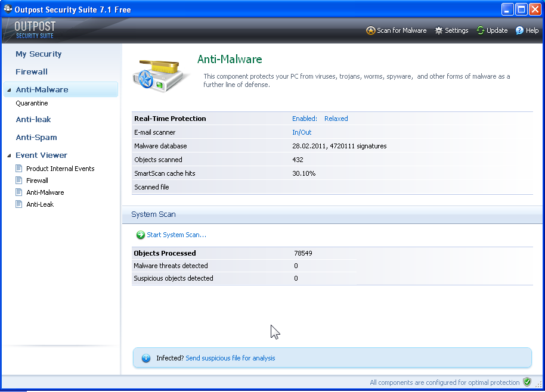
Task: Click Start System Scan... link
Action: coord(176,235)
